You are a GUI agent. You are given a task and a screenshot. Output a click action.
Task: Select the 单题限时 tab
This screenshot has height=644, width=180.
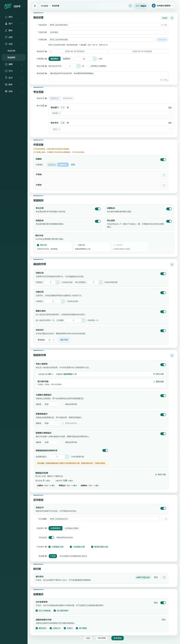(67, 59)
